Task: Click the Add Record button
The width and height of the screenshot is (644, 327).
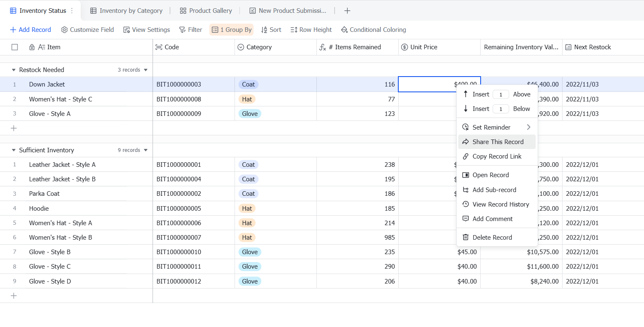Action: pyautogui.click(x=31, y=30)
